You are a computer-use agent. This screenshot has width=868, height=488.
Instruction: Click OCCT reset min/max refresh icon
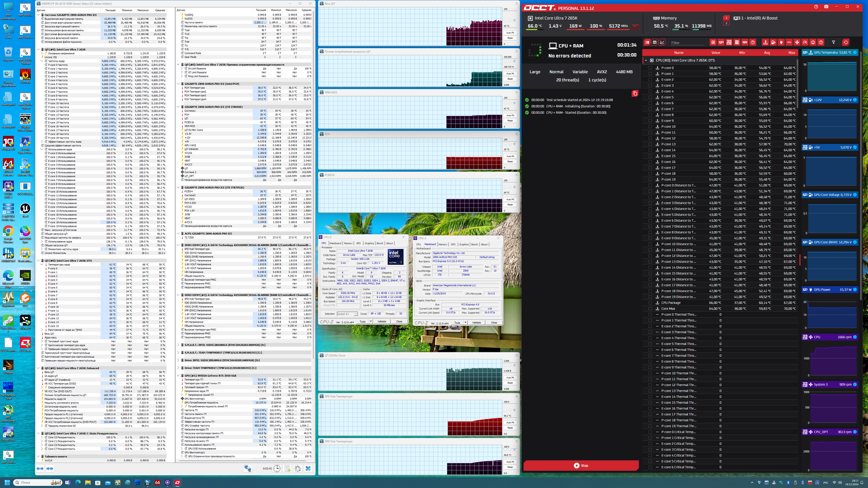pos(845,42)
